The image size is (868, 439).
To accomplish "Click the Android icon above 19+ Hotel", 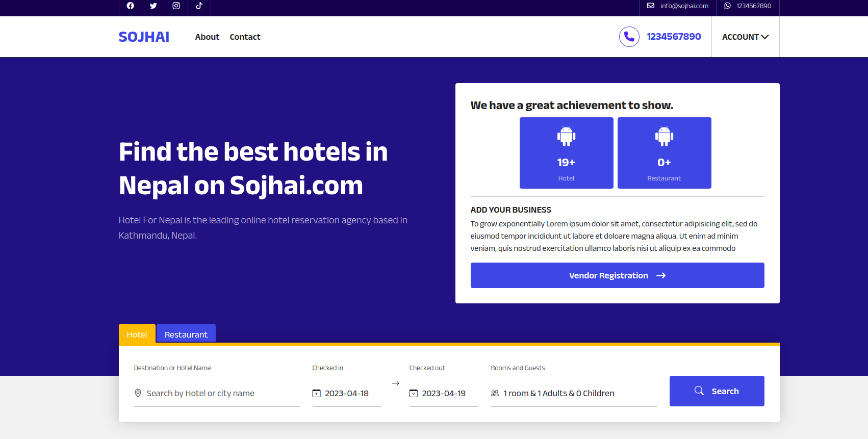I will tap(566, 136).
